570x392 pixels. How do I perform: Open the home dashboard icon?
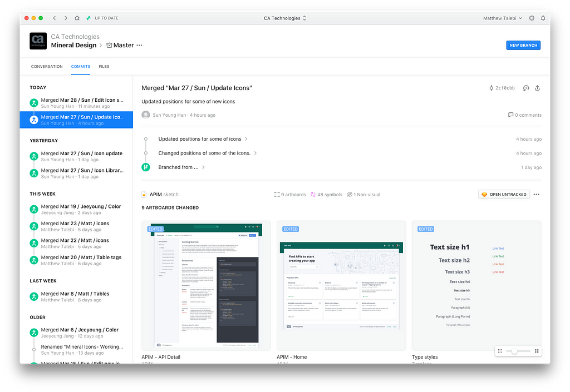[x=77, y=18]
